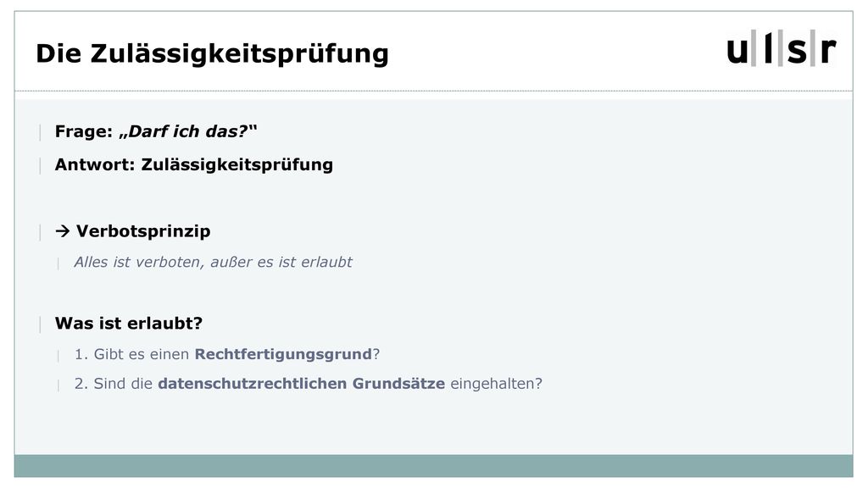Click the ulsr logo
The width and height of the screenshot is (868, 488).
(781, 48)
